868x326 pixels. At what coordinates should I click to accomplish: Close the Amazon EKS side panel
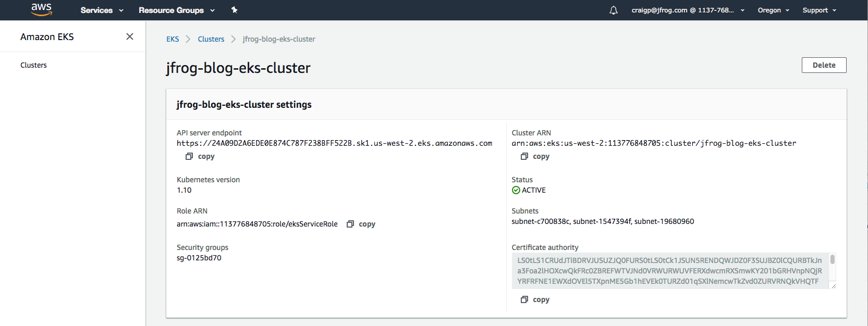[130, 36]
